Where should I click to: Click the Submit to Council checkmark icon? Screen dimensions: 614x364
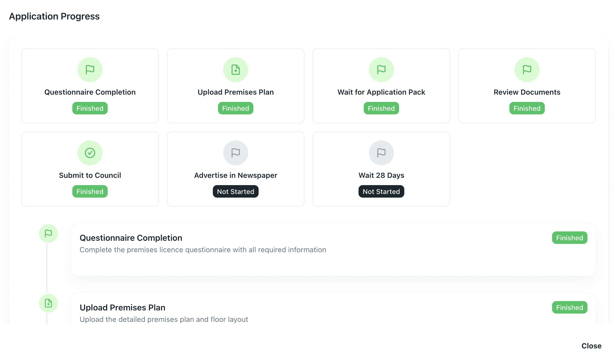pos(90,153)
